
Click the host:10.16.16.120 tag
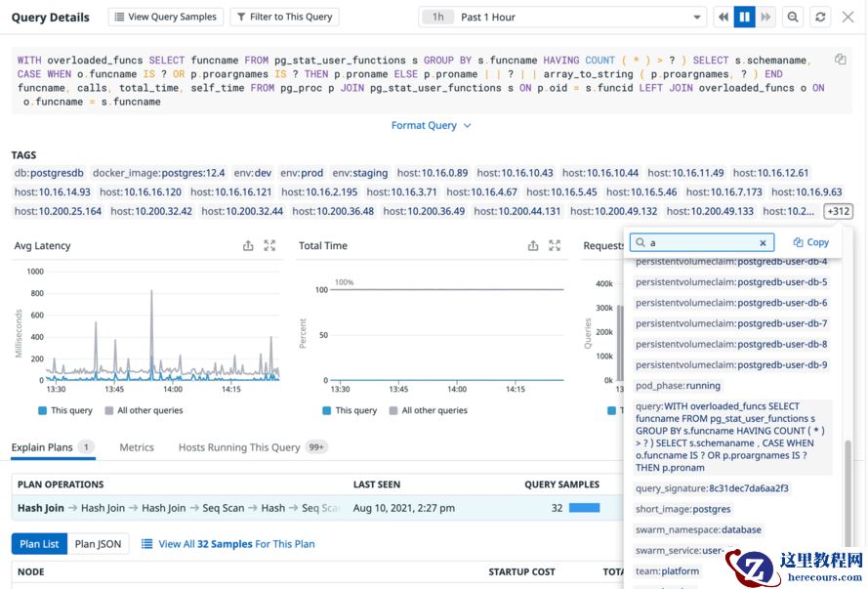[x=141, y=192]
